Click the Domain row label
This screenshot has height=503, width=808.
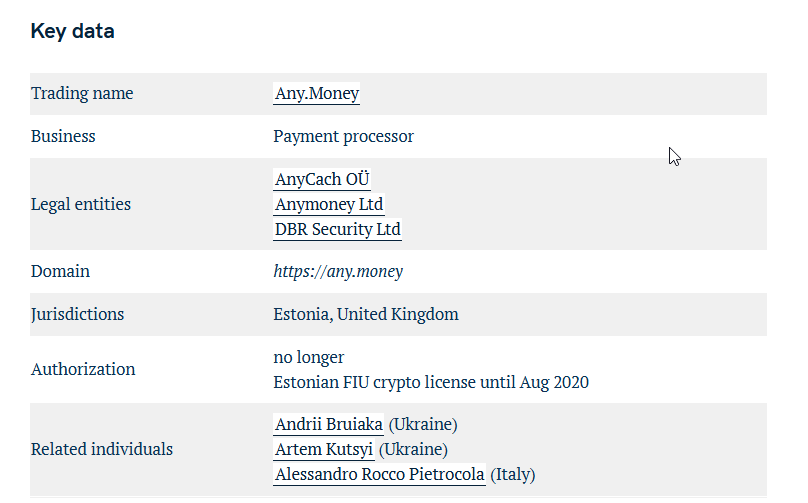click(x=60, y=272)
